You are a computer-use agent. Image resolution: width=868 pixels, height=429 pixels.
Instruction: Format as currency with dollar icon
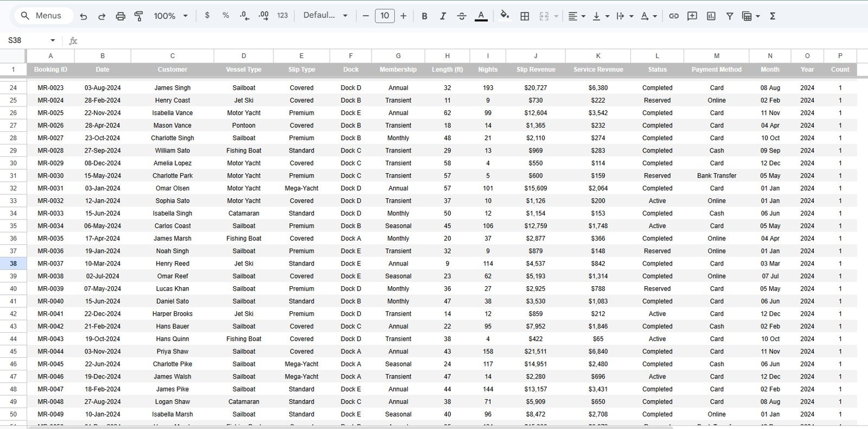207,16
